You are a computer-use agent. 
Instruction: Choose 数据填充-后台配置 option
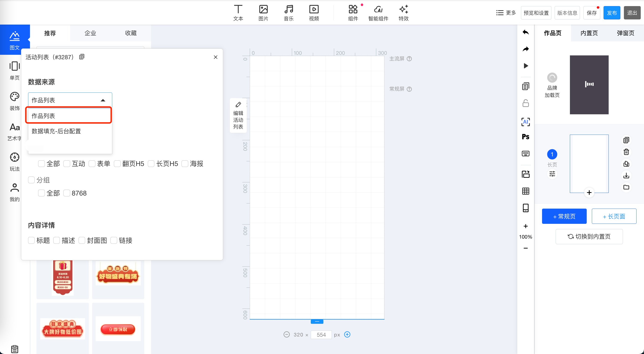tap(56, 131)
